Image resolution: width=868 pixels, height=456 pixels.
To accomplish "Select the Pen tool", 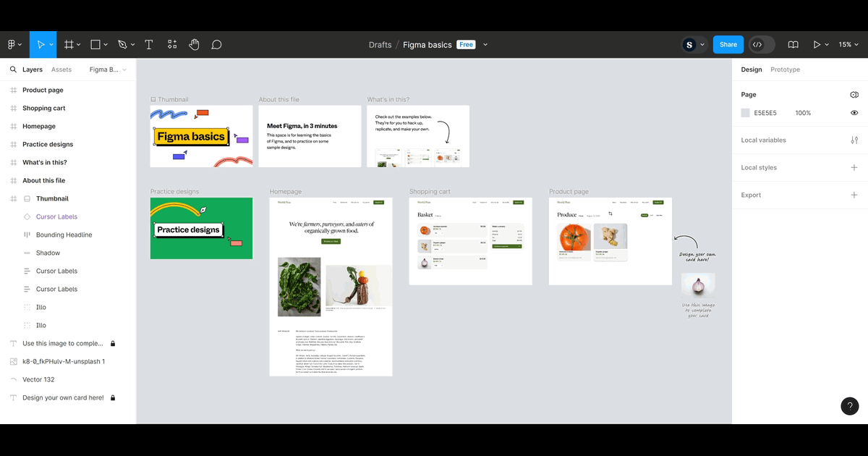I will [122, 44].
